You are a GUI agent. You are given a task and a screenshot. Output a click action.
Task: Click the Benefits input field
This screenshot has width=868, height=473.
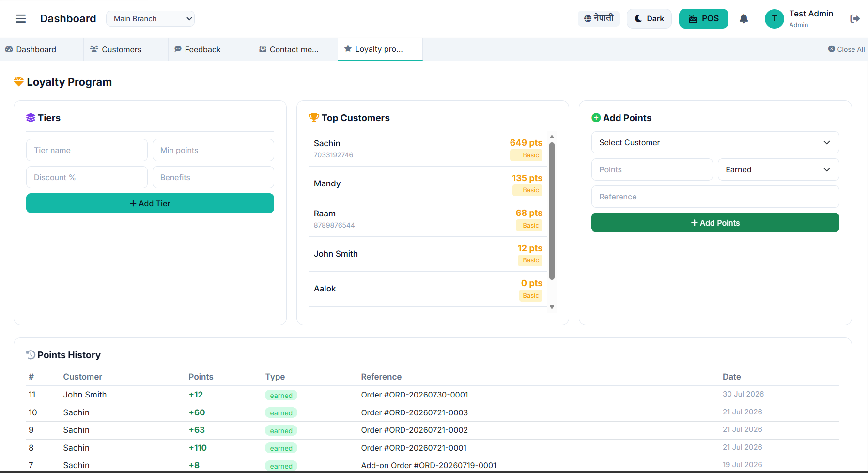tap(213, 177)
